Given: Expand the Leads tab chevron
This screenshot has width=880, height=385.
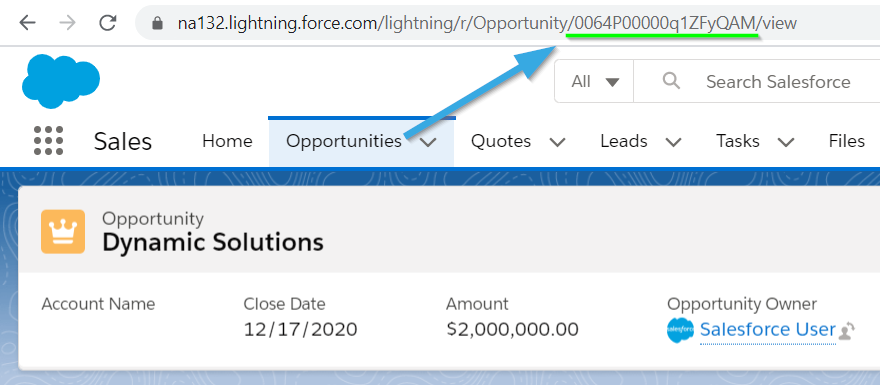Looking at the screenshot, I should pyautogui.click(x=673, y=142).
